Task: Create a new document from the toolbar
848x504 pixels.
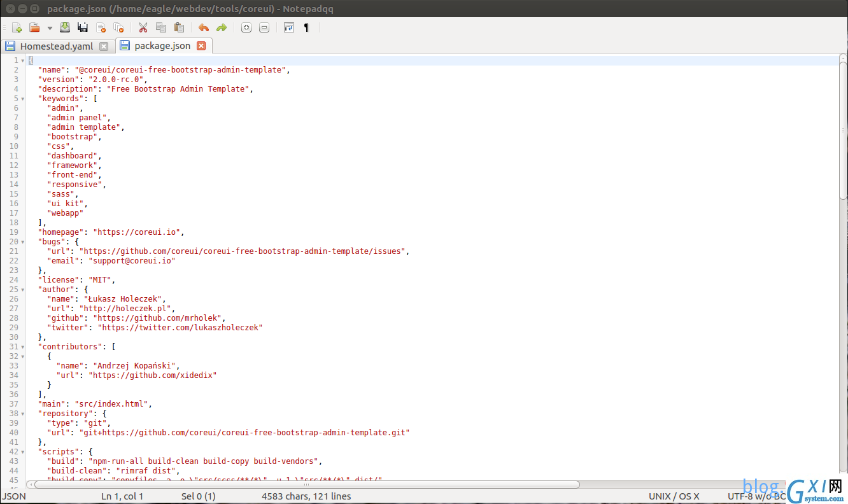Action: (x=17, y=27)
